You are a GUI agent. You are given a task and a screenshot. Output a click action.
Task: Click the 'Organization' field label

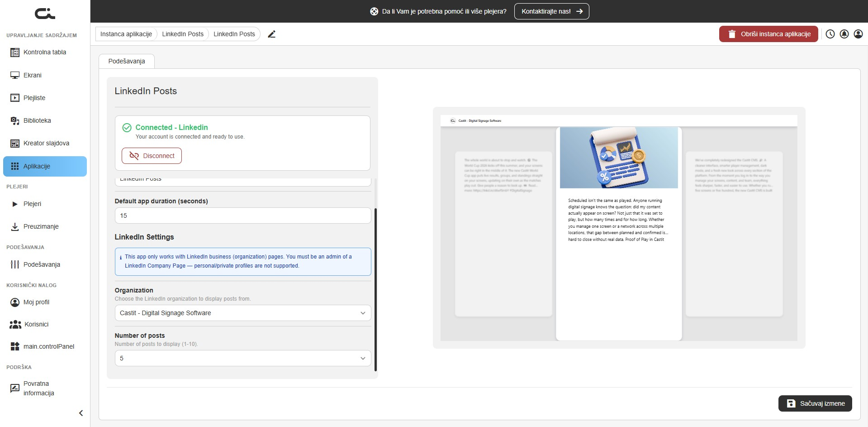[x=134, y=290]
